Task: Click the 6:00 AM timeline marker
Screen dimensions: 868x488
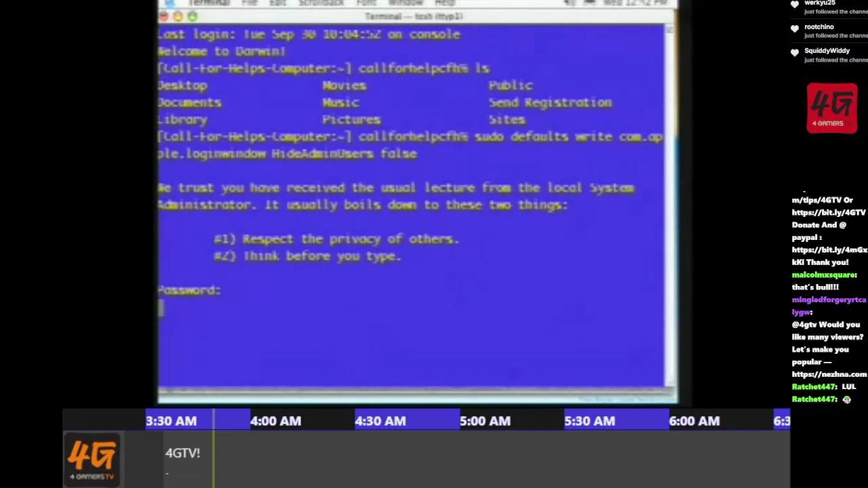Action: click(694, 421)
